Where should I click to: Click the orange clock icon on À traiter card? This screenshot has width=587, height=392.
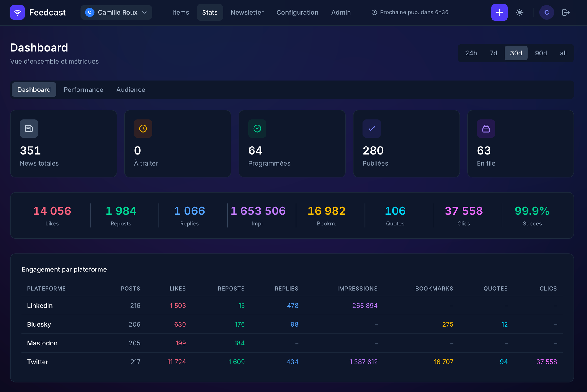coord(143,128)
